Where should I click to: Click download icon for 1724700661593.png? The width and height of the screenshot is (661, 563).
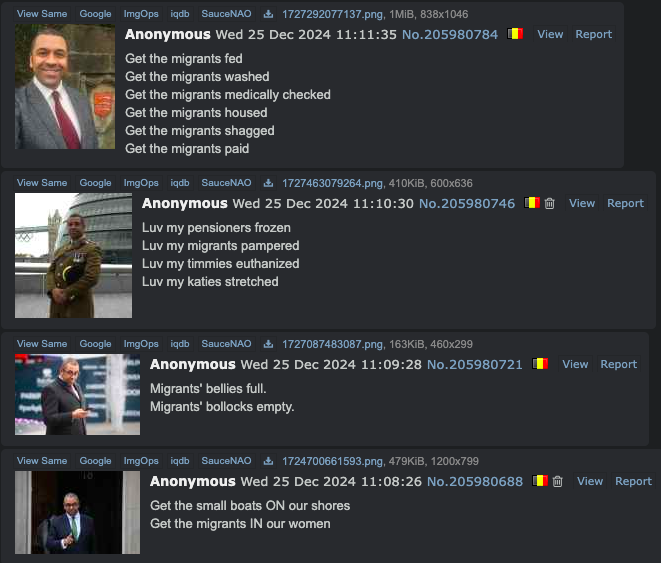(268, 461)
